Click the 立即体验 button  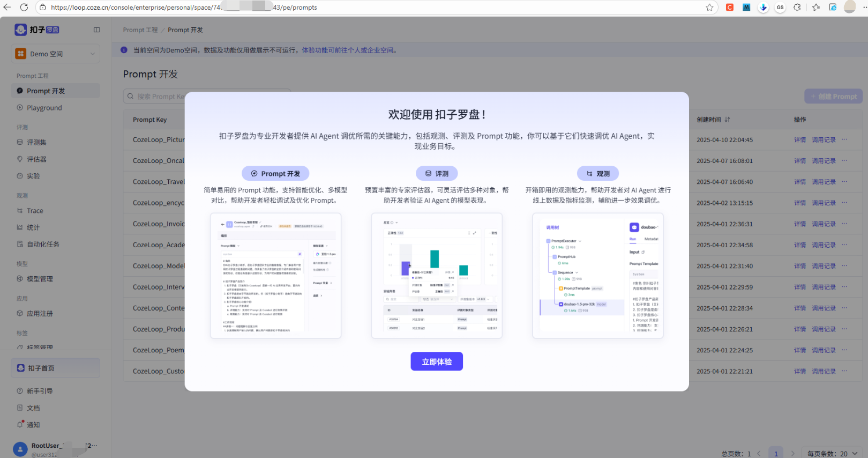[437, 361]
